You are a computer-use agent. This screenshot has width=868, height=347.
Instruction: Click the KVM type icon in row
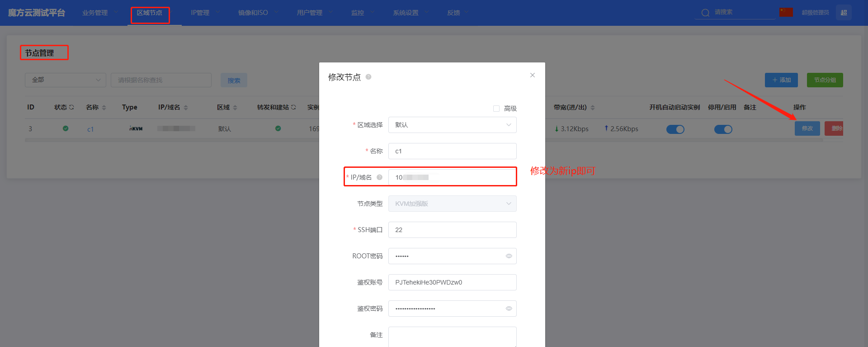point(136,128)
